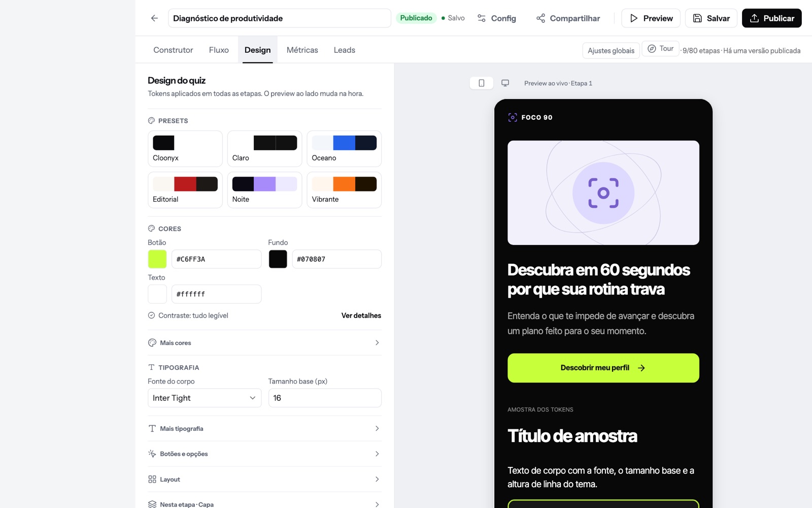
Task: Apply the Claro preset
Action: coord(264,149)
